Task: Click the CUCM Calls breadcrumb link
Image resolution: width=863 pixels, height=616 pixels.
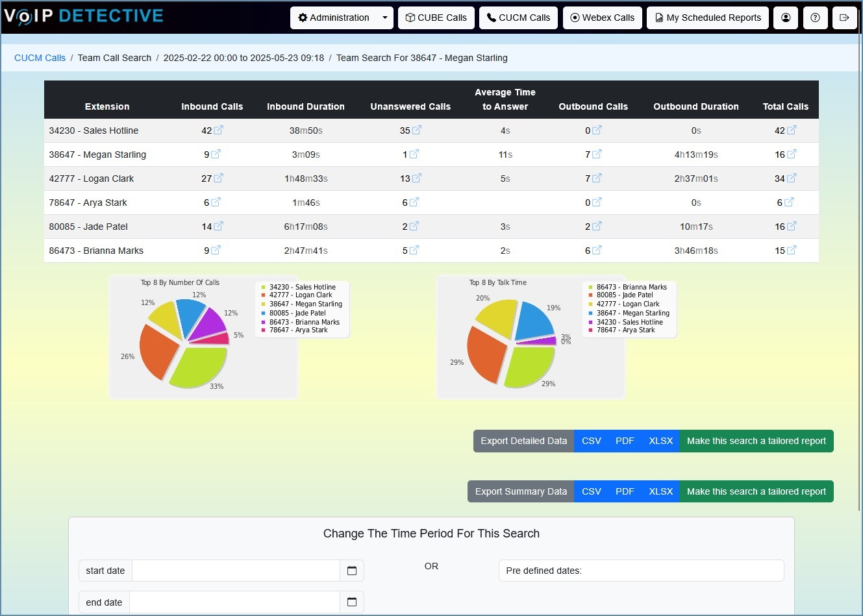Action: click(40, 58)
